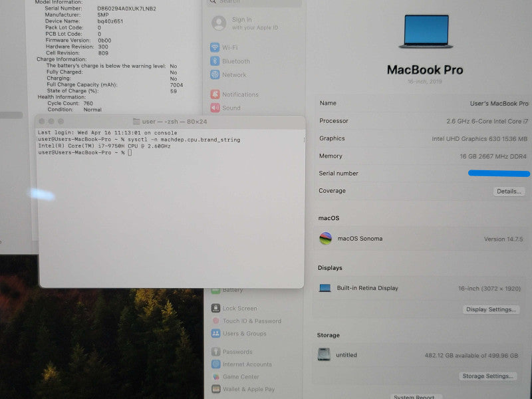
Task: Click Device Name bq40z651 value
Action: coord(110,21)
